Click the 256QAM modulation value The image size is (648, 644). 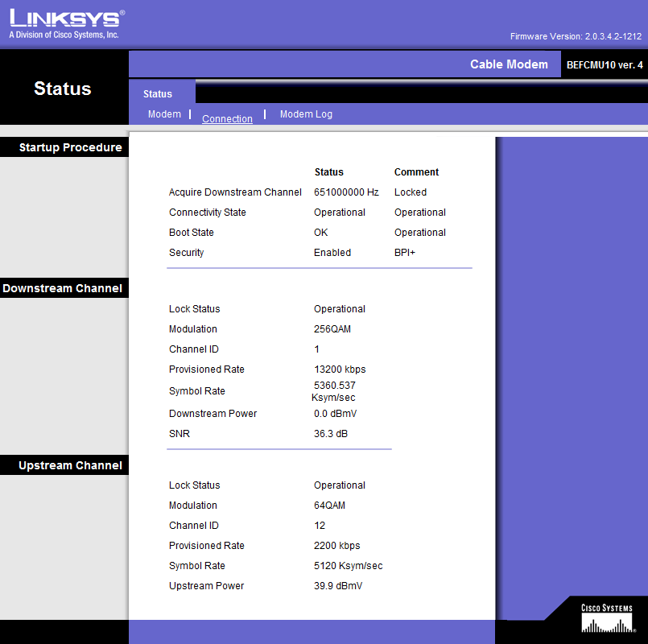tap(332, 329)
